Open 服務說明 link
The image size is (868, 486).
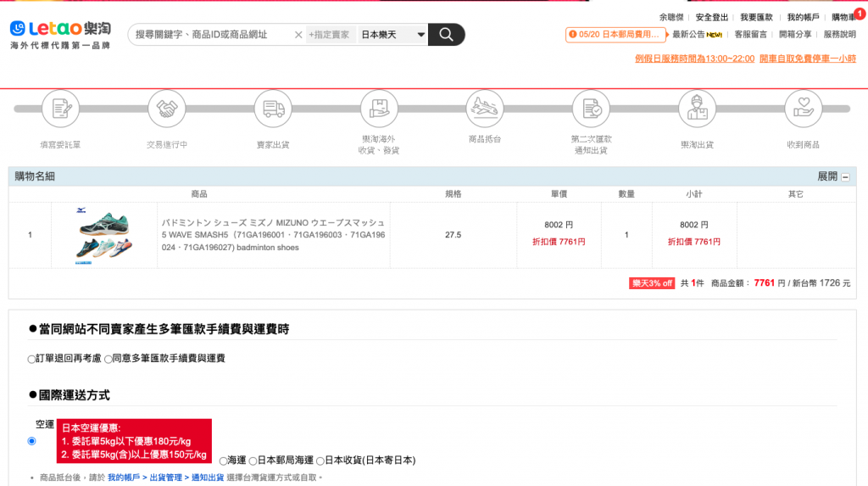click(x=839, y=35)
